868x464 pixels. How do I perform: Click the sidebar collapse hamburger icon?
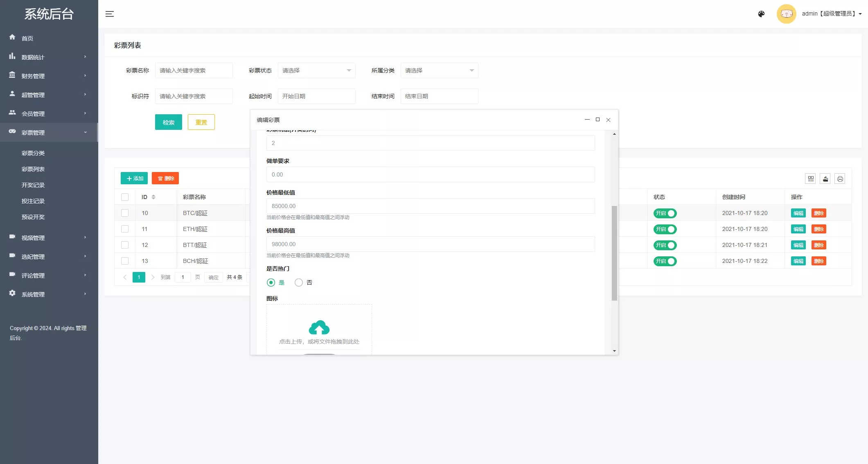click(109, 14)
